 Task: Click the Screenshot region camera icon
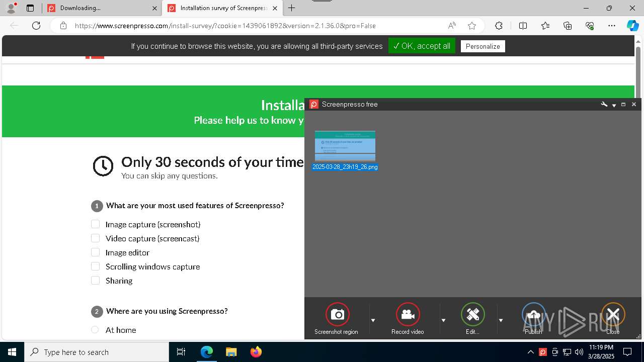tap(337, 314)
